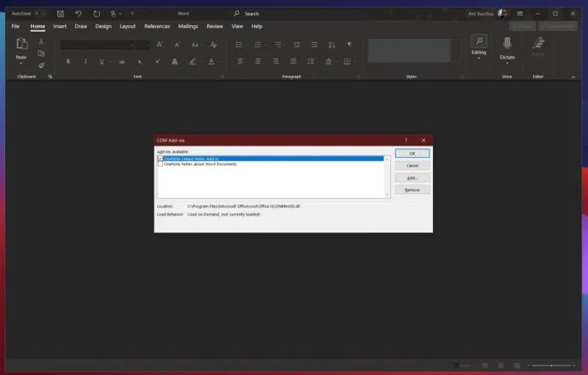Apply underline formatting
Image resolution: width=588 pixels, height=375 pixels.
tap(101, 62)
